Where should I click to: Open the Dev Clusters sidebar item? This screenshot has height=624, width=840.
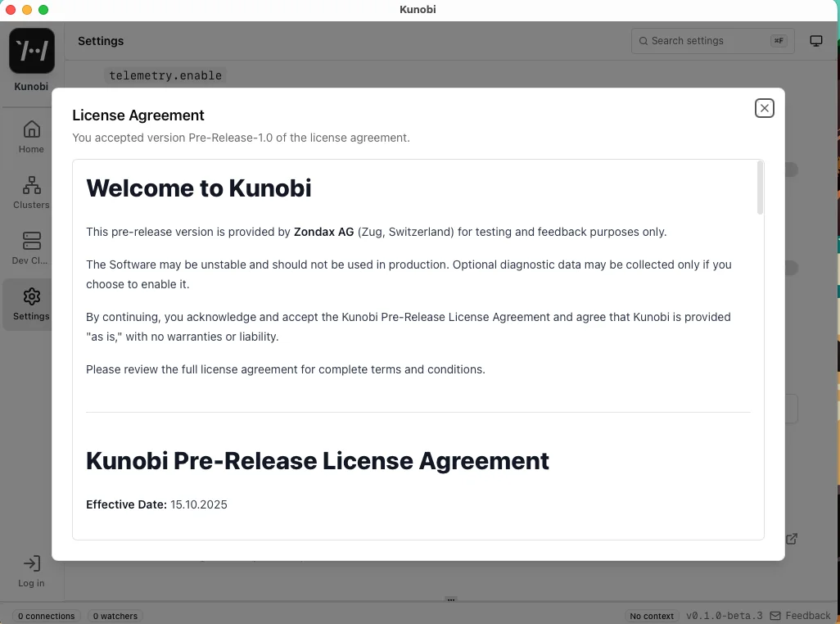tap(31, 246)
